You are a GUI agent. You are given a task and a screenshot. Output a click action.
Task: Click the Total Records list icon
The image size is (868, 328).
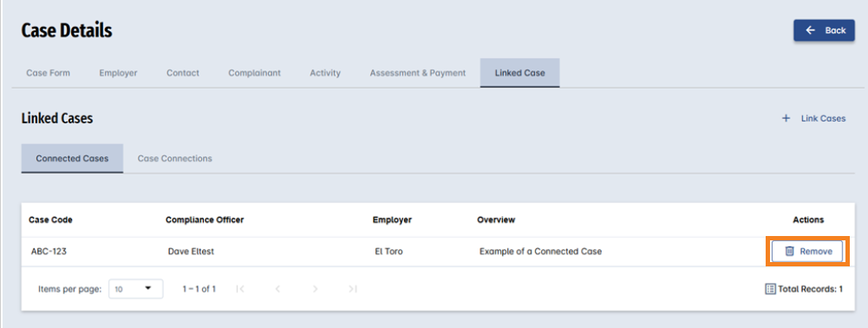[x=770, y=289]
